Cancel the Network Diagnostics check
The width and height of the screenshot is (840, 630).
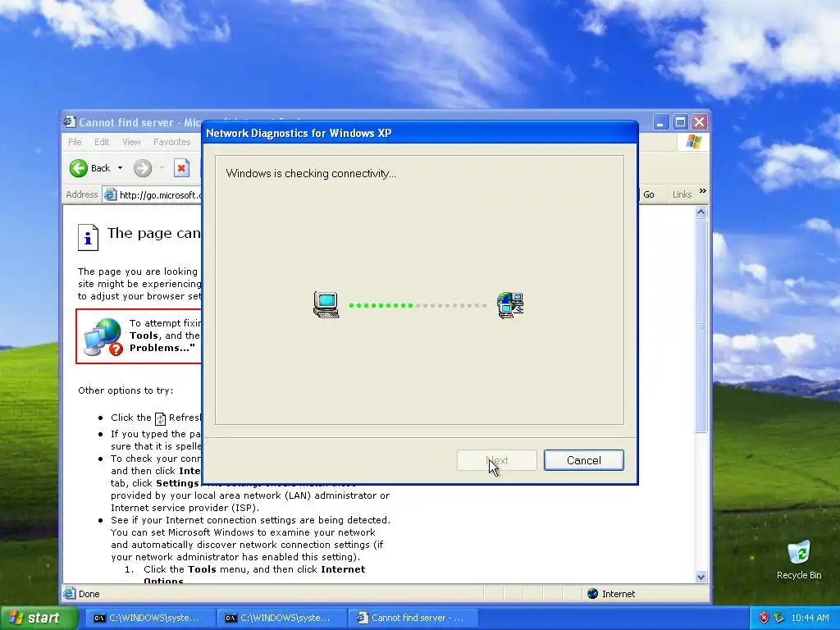pos(583,460)
